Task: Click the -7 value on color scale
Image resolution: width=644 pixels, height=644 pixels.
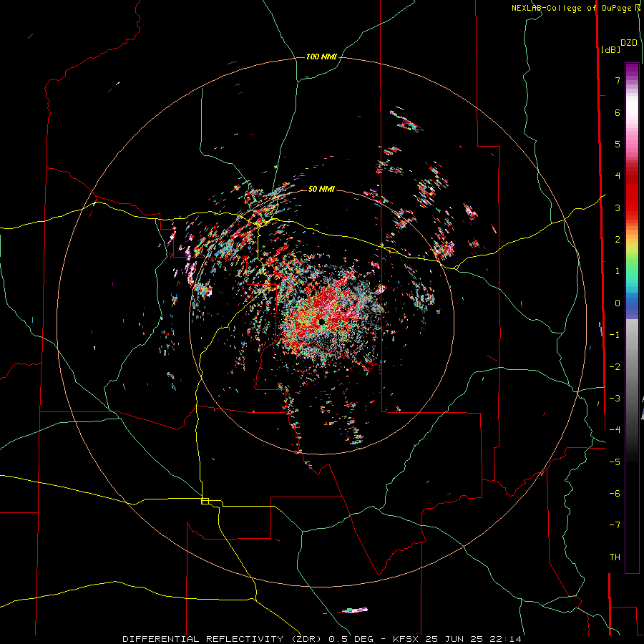Action: point(615,525)
